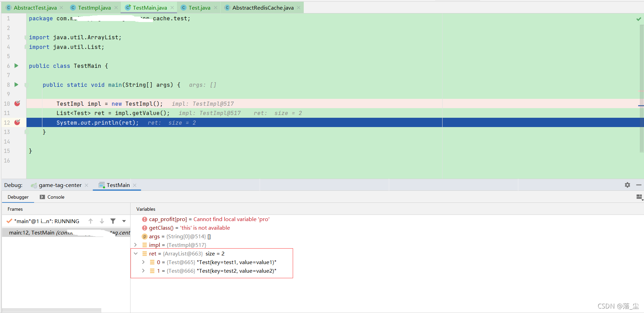This screenshot has height=313, width=644.
Task: Select the getClass() watch row
Action: (x=186, y=228)
